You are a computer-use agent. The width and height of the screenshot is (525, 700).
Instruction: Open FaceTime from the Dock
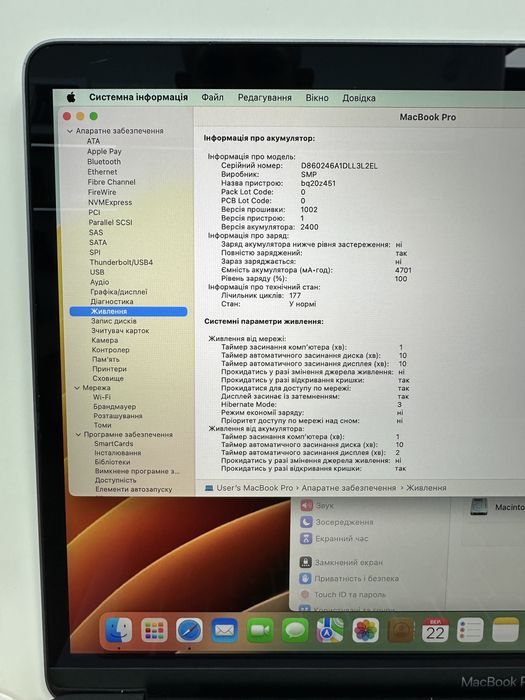[x=260, y=630]
